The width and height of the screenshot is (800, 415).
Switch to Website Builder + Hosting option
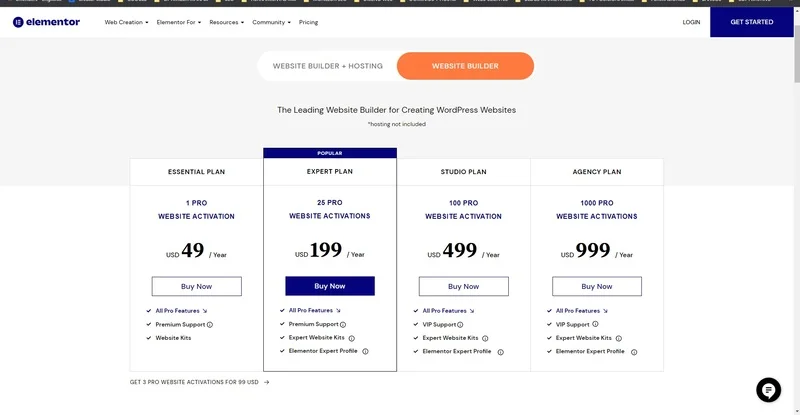coord(327,66)
